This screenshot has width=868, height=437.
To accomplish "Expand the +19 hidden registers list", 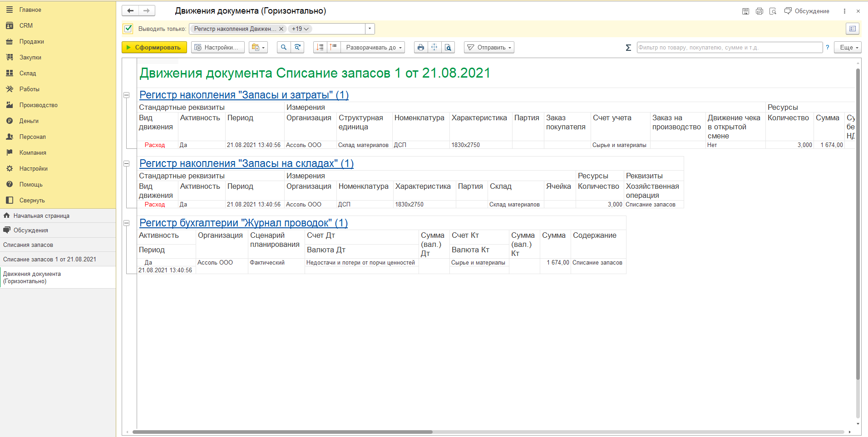I will (x=300, y=29).
